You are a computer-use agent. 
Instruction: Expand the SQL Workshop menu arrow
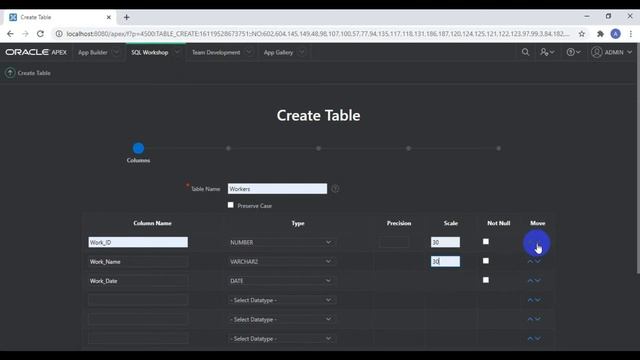177,52
